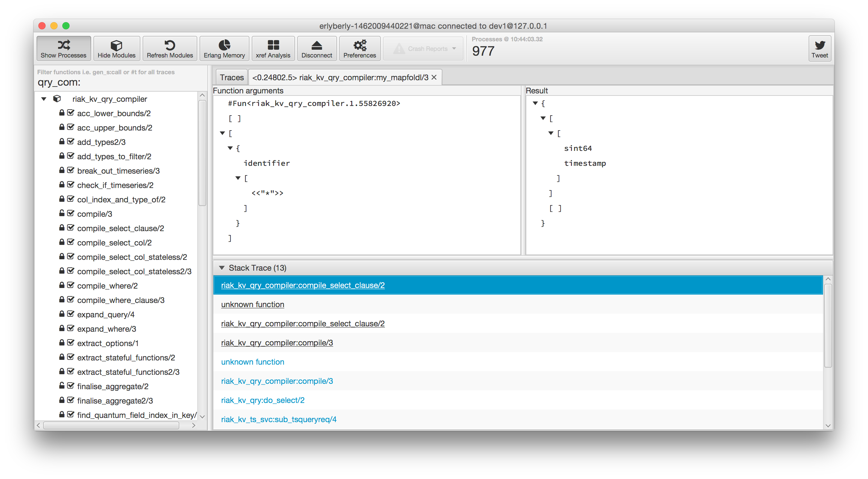Click the function filter input field
This screenshot has height=479, width=868.
[x=118, y=82]
